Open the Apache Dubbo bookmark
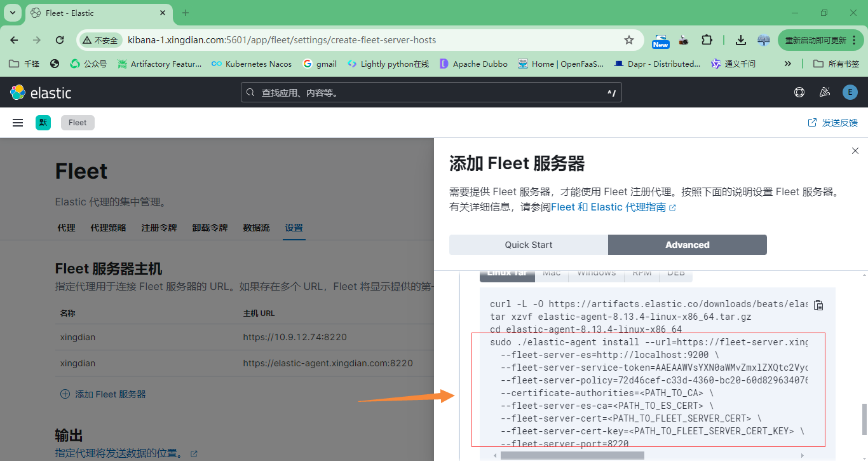868x461 pixels. tap(473, 64)
